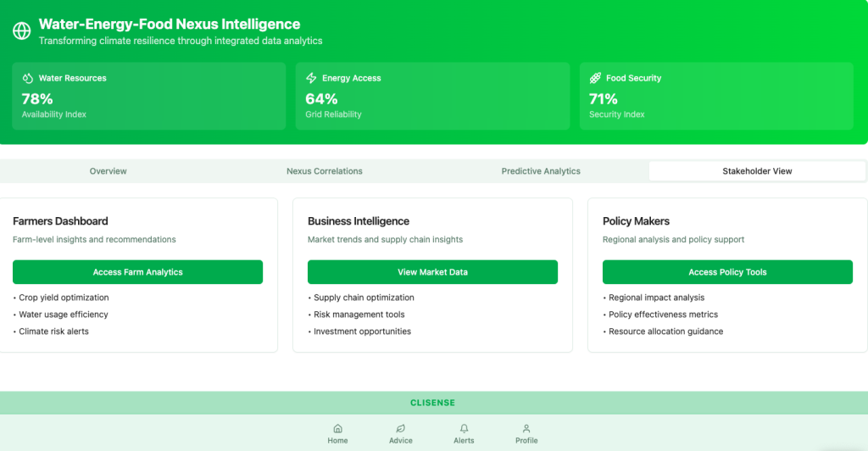Click the Farmers Dashboard card heading

(60, 221)
